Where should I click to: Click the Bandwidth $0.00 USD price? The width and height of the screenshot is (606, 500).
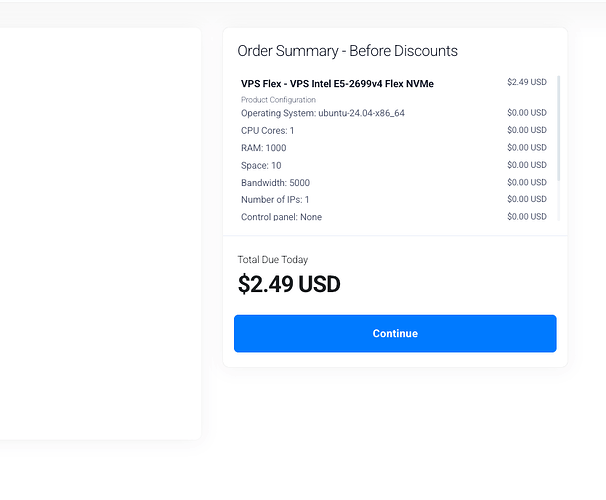[526, 182]
